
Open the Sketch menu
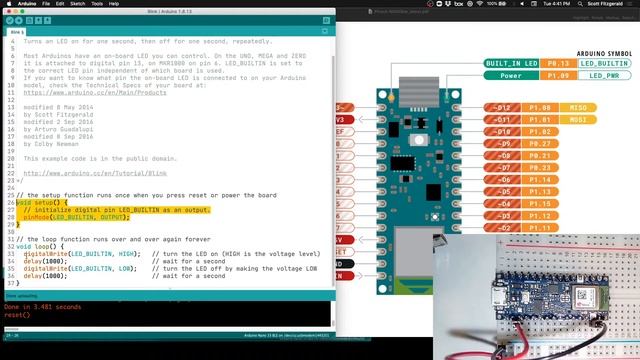pyautogui.click(x=78, y=4)
